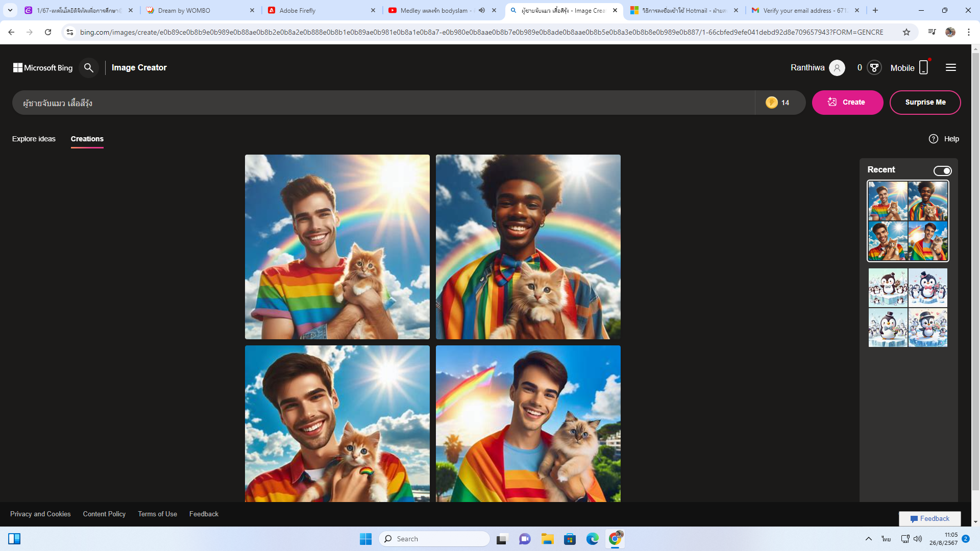Click the Help question mark icon
The width and height of the screenshot is (980, 551).
tap(933, 139)
